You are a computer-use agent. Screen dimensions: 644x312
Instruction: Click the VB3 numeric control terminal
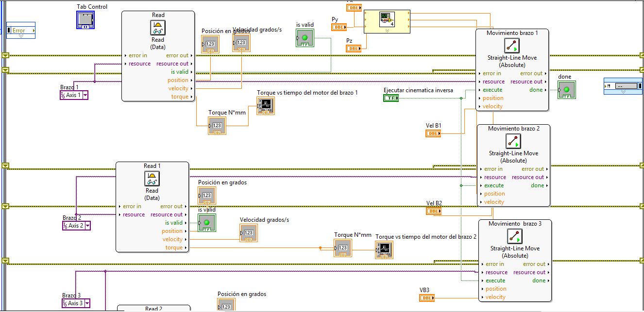pos(427,298)
